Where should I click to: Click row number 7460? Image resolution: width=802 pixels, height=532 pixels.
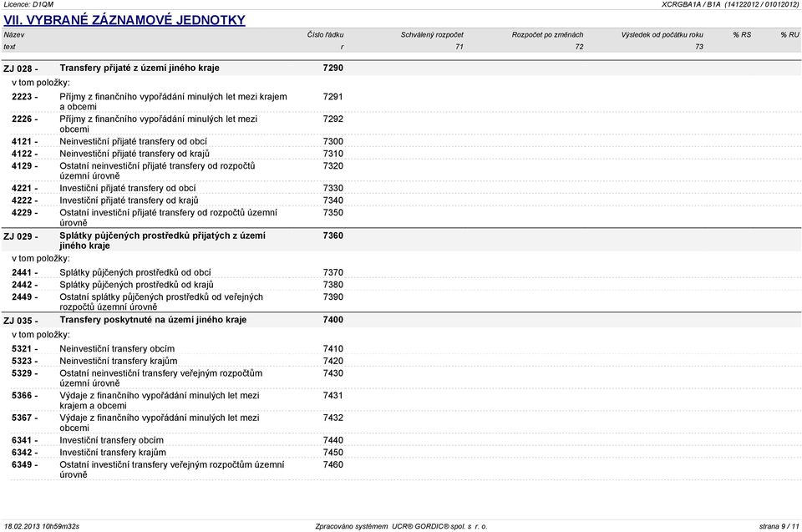(333, 465)
